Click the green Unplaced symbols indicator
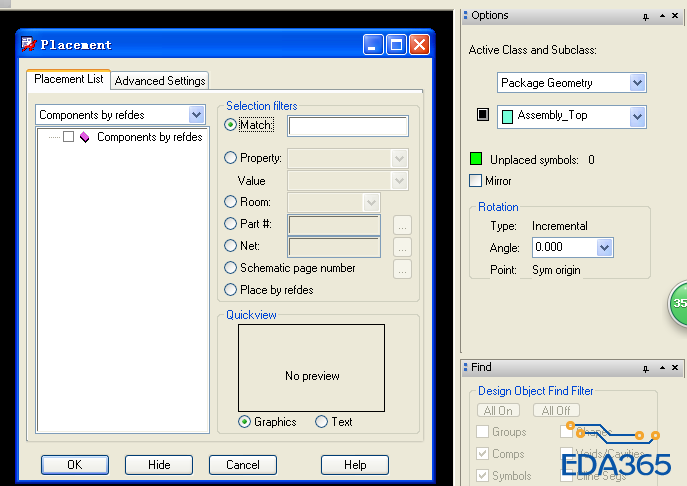 coord(476,159)
